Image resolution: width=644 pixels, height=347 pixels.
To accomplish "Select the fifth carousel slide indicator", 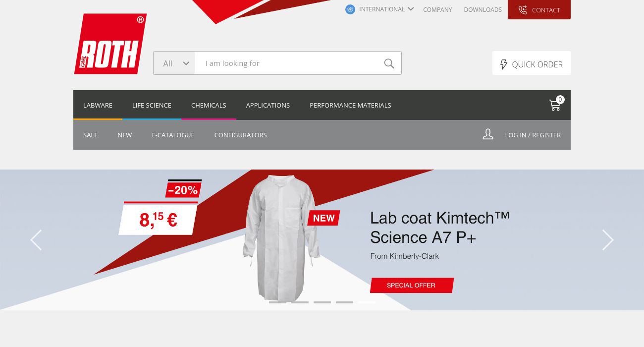I will tap(367, 302).
